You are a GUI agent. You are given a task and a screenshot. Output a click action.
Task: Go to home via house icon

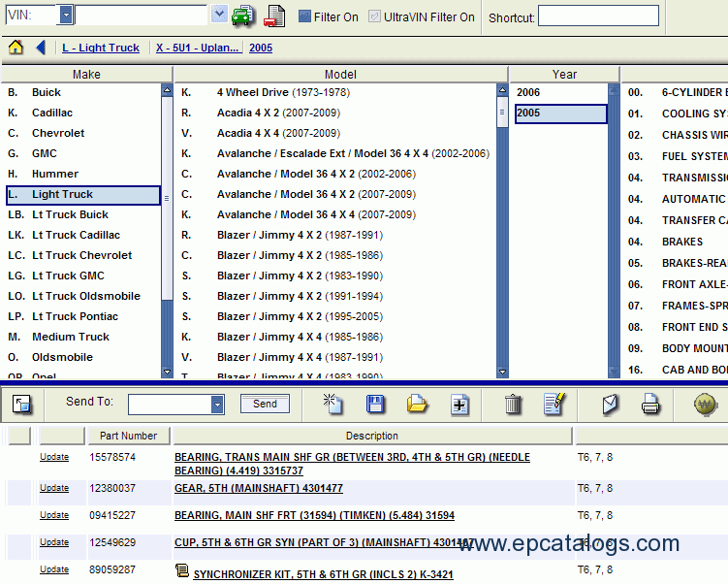[16, 48]
